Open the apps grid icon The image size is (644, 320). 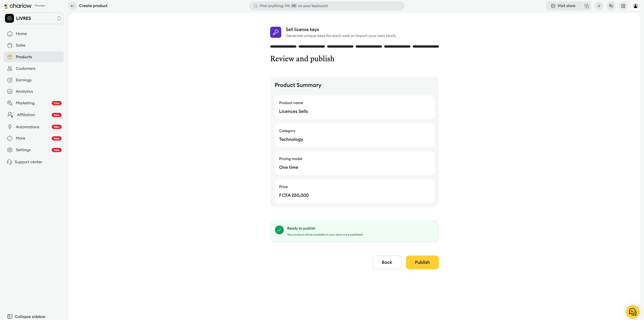pos(623,6)
